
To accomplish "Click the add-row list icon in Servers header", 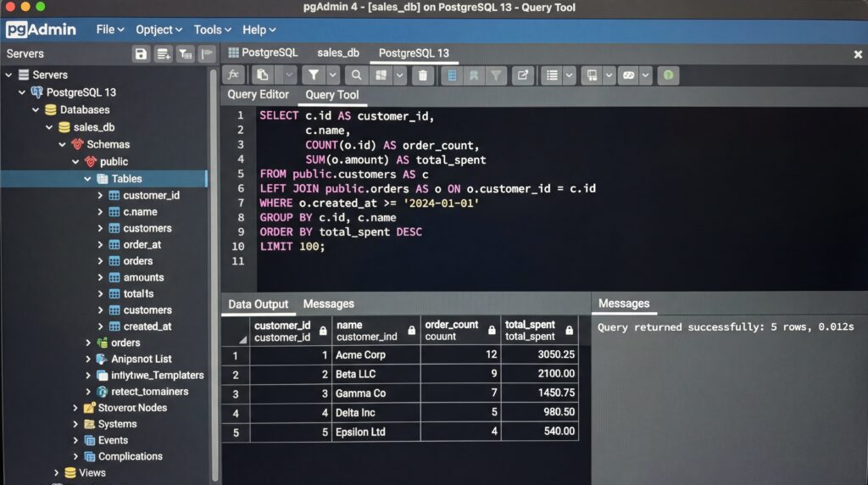I will 164,53.
